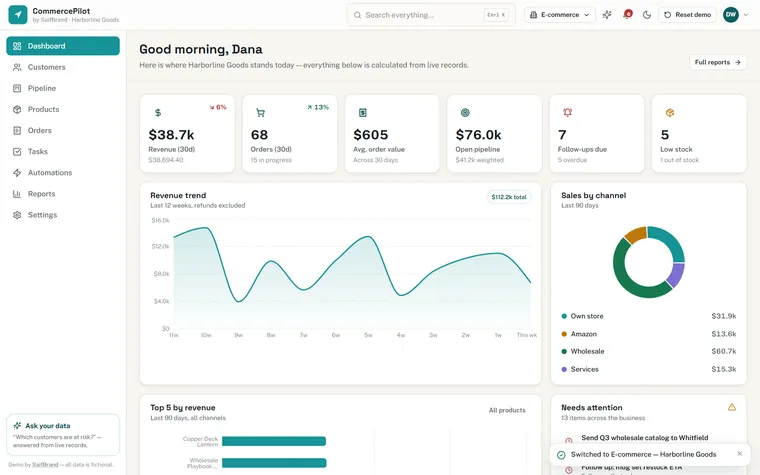Click the Ask your data sparkle icon
Screen dimensions: 760x475
17,426
